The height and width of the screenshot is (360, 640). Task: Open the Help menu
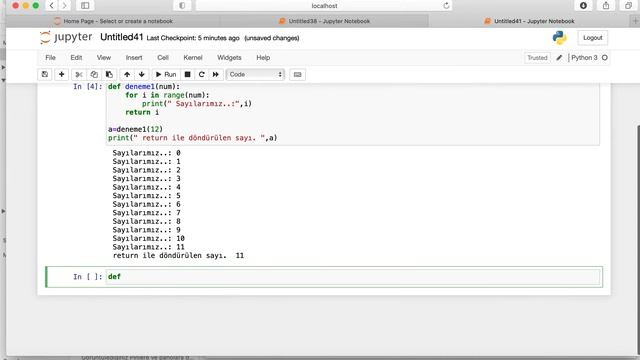tap(263, 58)
